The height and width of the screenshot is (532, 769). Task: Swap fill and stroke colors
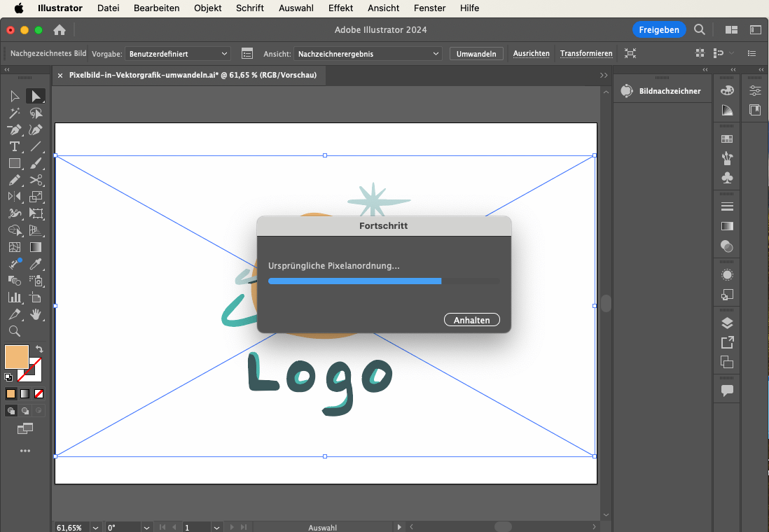[39, 349]
